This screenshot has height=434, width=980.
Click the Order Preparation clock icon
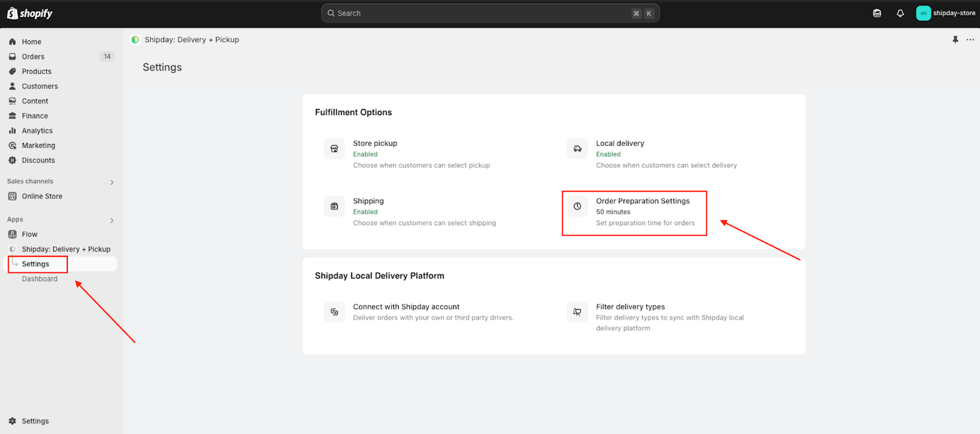[577, 206]
